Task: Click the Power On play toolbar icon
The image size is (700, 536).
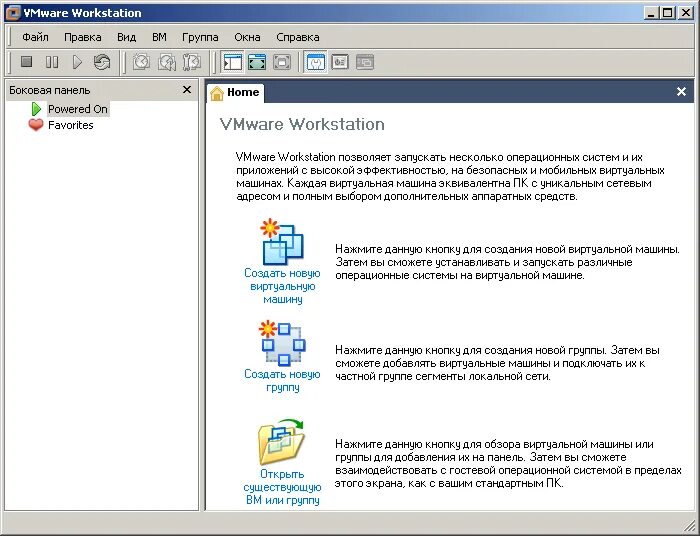Action: pyautogui.click(x=77, y=62)
